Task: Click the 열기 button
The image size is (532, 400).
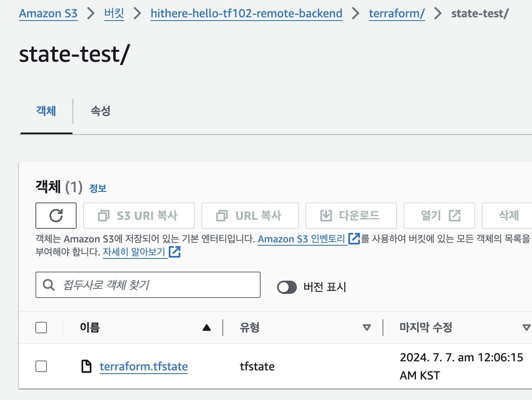Action: pyautogui.click(x=439, y=215)
